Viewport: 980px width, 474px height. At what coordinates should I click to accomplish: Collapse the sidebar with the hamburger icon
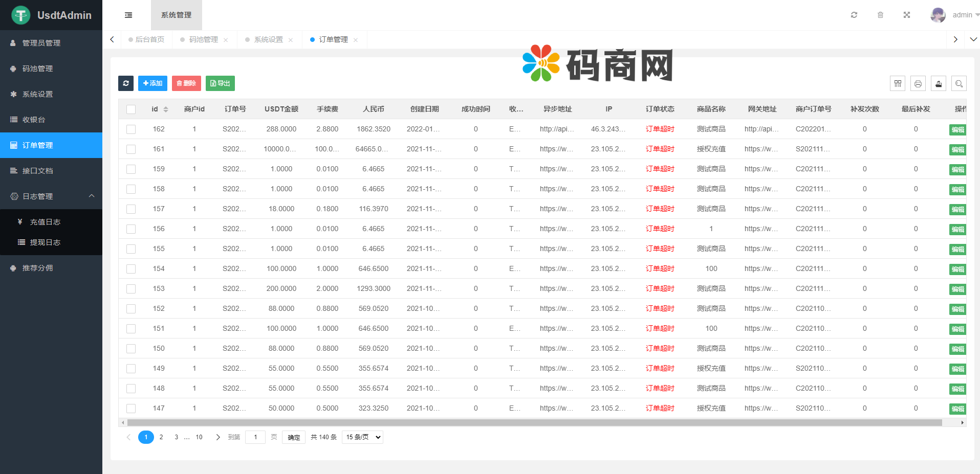[x=128, y=15]
